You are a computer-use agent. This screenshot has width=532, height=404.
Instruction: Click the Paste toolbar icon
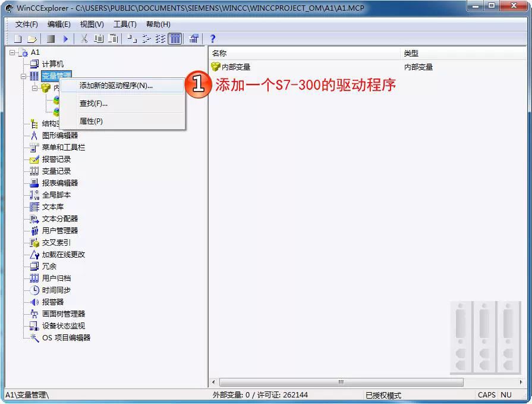coord(113,39)
